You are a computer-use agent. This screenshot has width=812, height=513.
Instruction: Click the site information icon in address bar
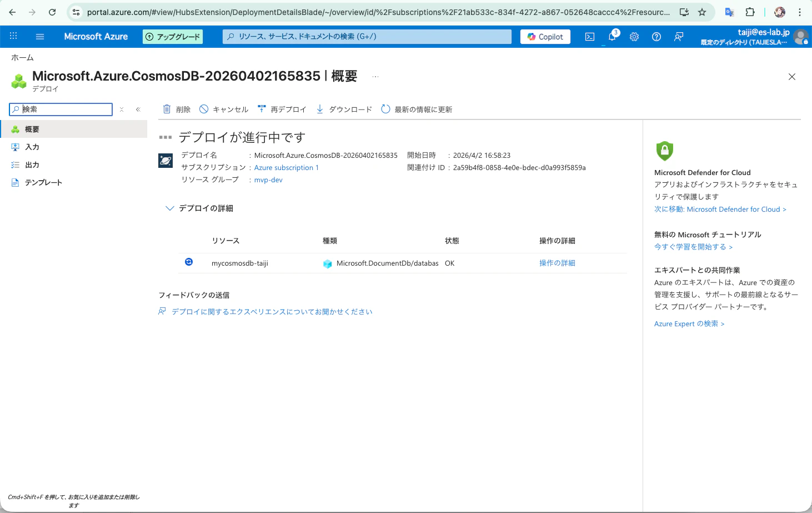(77, 12)
